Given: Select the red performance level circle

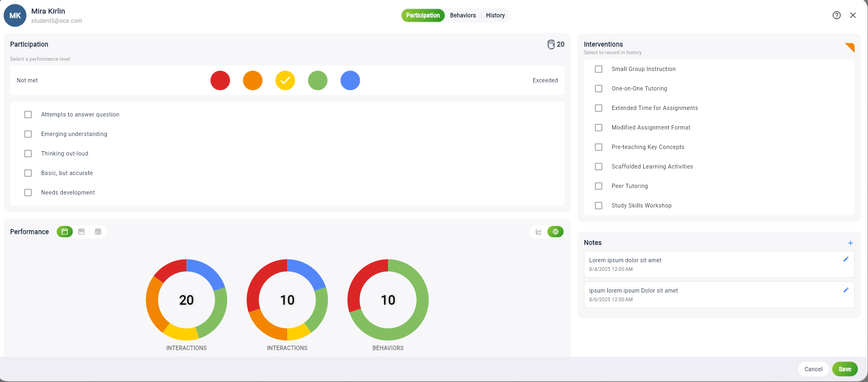Looking at the screenshot, I should point(220,81).
